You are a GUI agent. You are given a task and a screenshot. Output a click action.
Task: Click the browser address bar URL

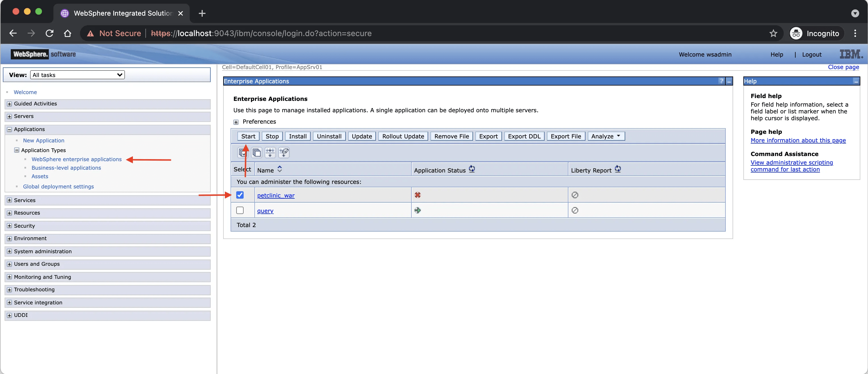pyautogui.click(x=261, y=33)
